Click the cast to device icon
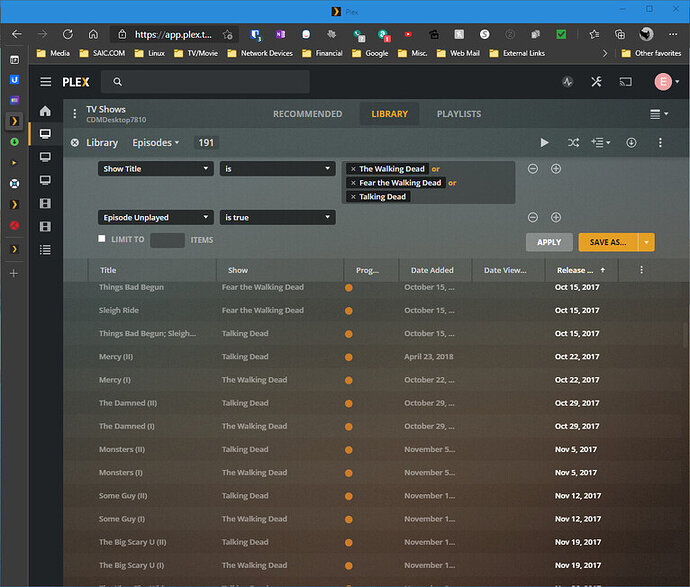This screenshot has height=587, width=690. click(x=625, y=82)
